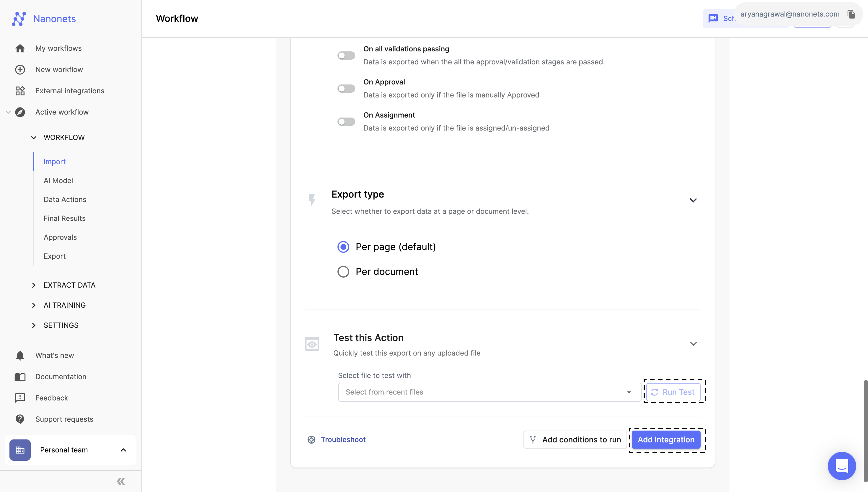
Task: Click the schedule chat icon in the header
Action: tap(713, 19)
